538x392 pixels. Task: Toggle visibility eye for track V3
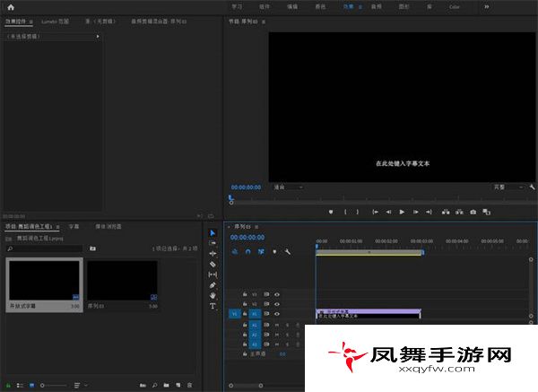(x=277, y=294)
